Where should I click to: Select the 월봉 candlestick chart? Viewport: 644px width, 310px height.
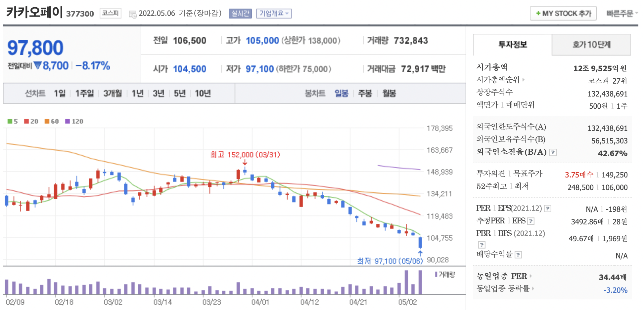389,94
